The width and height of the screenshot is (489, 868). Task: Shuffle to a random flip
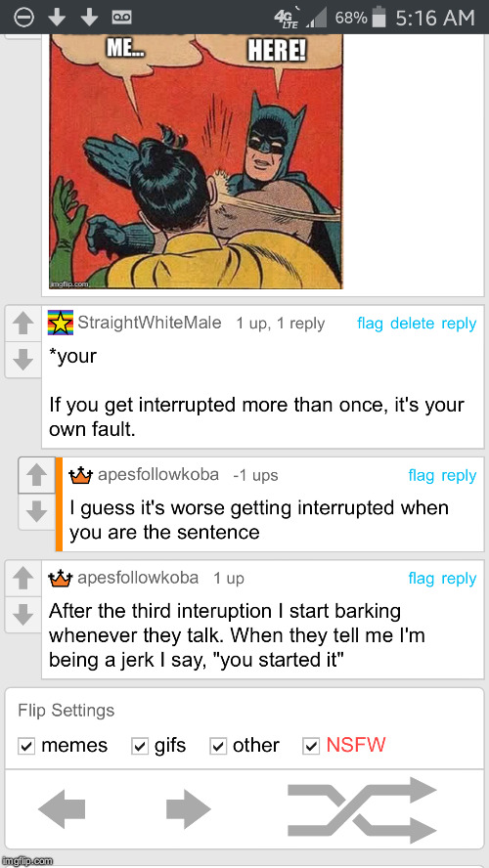pos(362,809)
